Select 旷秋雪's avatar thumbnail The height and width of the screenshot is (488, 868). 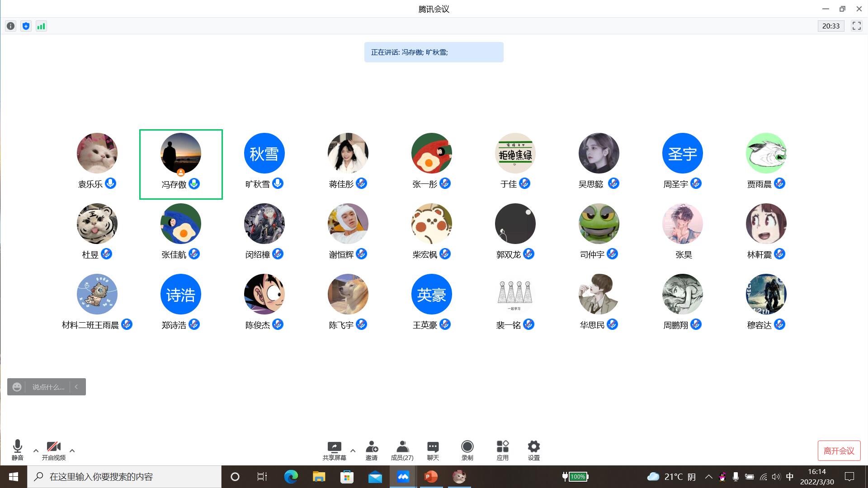pyautogui.click(x=264, y=153)
